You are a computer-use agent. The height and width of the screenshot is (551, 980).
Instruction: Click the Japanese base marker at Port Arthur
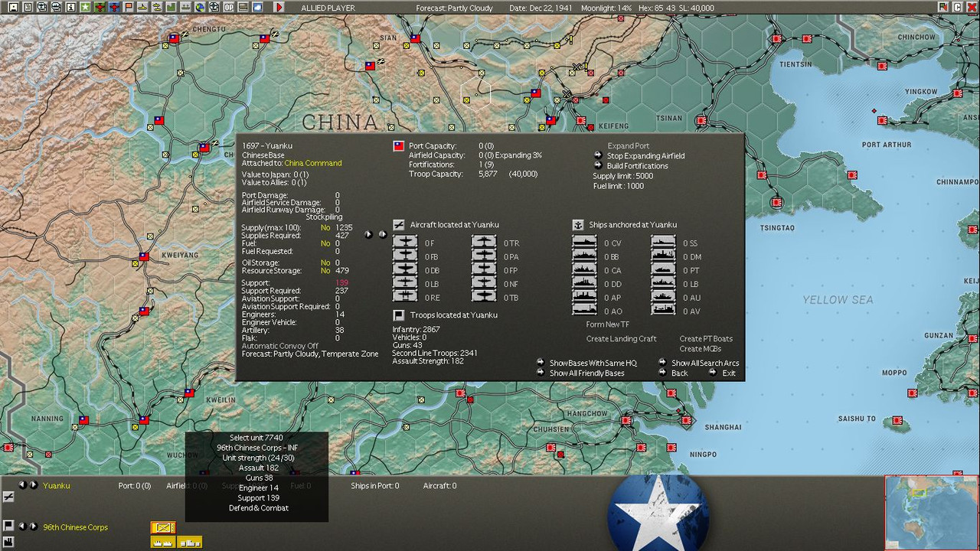coord(882,120)
